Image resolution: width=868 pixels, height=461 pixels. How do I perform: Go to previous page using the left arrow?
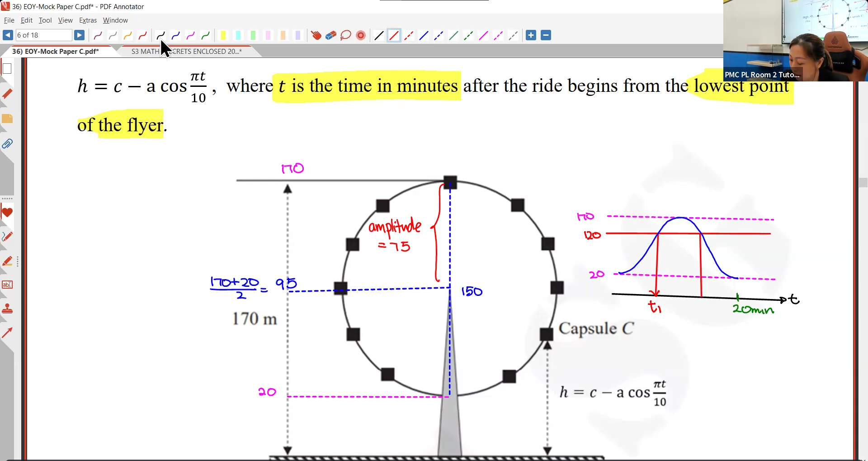coord(8,35)
